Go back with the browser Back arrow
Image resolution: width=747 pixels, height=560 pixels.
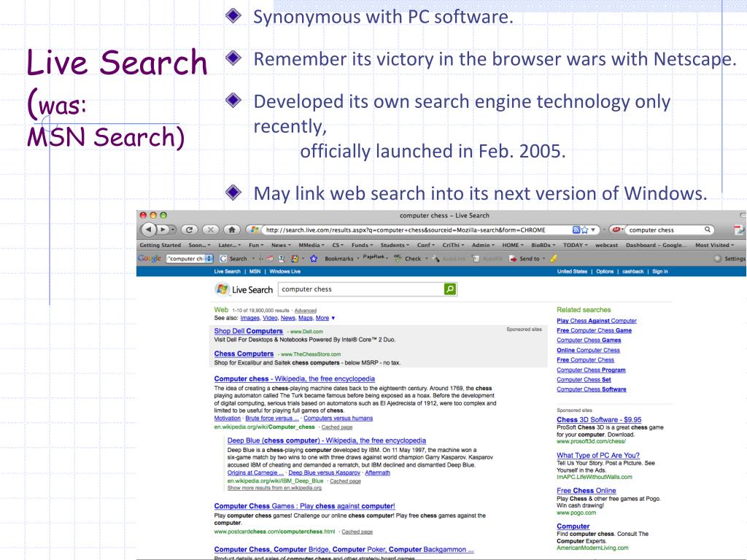149,230
